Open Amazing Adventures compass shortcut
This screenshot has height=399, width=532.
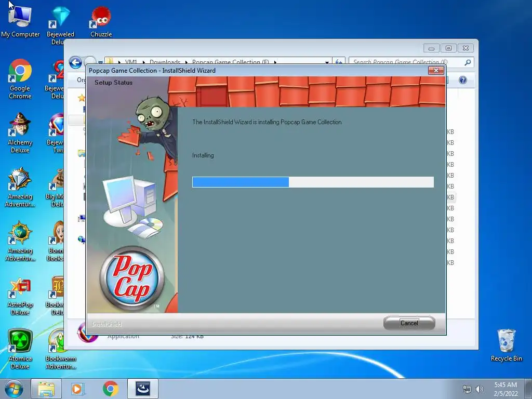pos(20,241)
